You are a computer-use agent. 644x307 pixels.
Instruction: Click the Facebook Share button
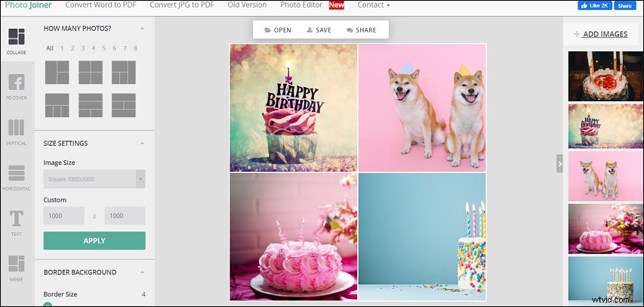coord(624,5)
